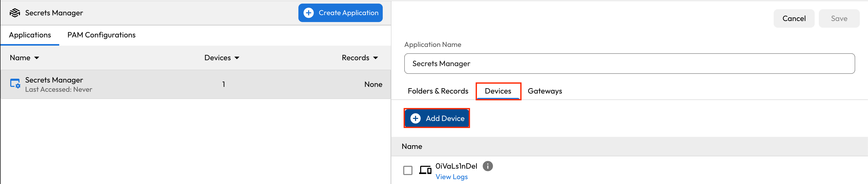The height and width of the screenshot is (184, 868).
Task: Click the info icon next to device 0iVaLs1nDel
Action: pyautogui.click(x=488, y=166)
